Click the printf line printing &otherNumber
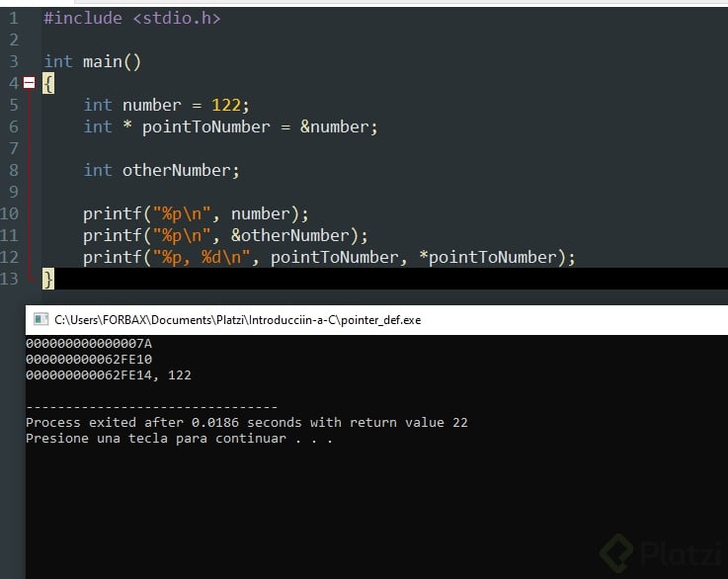 [225, 235]
